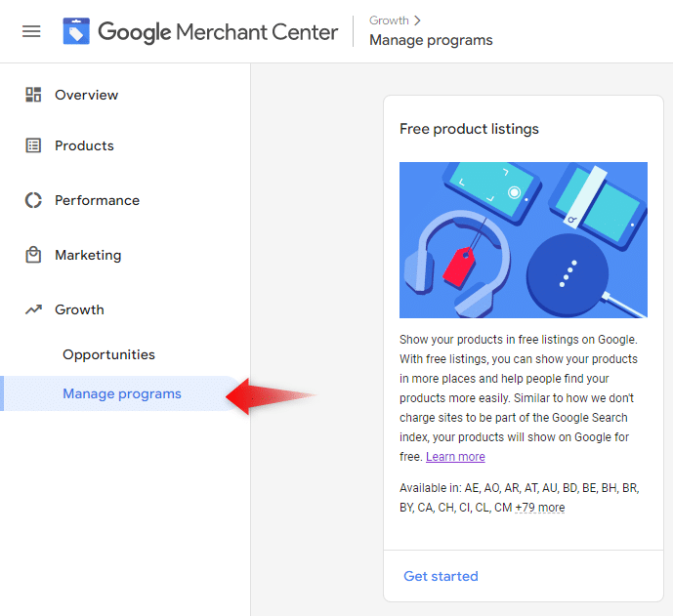This screenshot has height=616, width=673.
Task: Click the Products list icon
Action: (33, 145)
